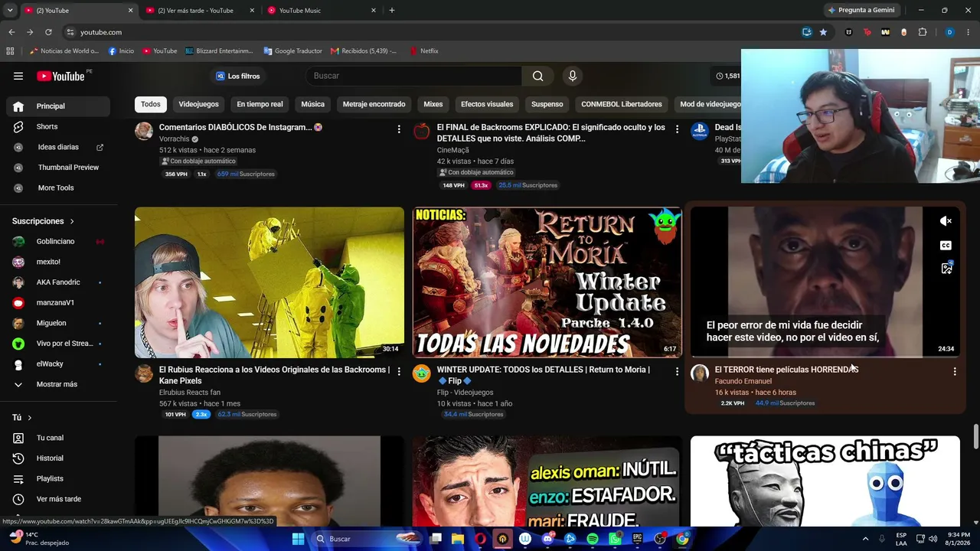Unmute the preview video
The width and height of the screenshot is (980, 551).
946,221
